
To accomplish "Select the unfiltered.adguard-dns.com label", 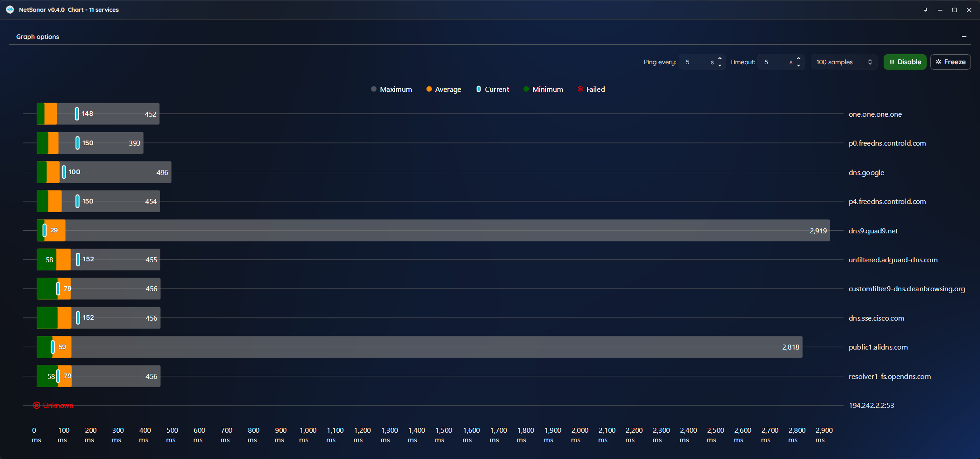I will point(893,260).
